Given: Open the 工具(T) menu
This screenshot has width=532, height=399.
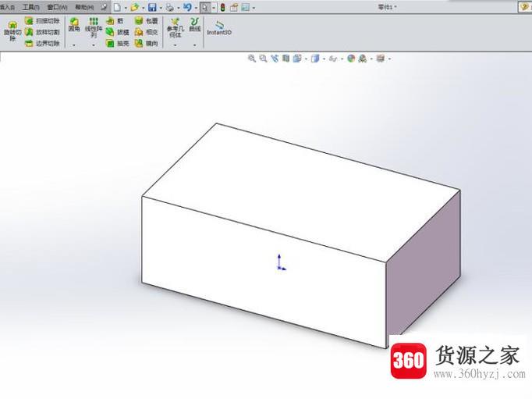Looking at the screenshot, I should click(x=31, y=7).
